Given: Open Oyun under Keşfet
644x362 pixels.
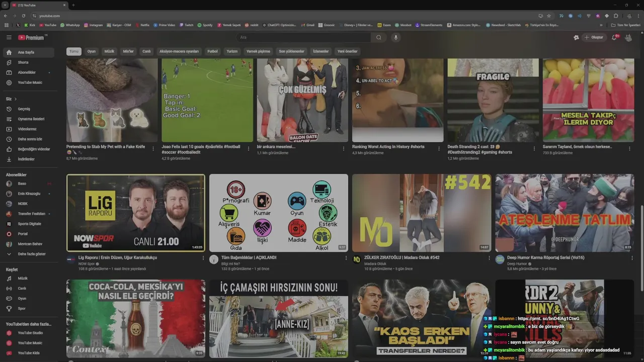Looking at the screenshot, I should [x=29, y=298].
